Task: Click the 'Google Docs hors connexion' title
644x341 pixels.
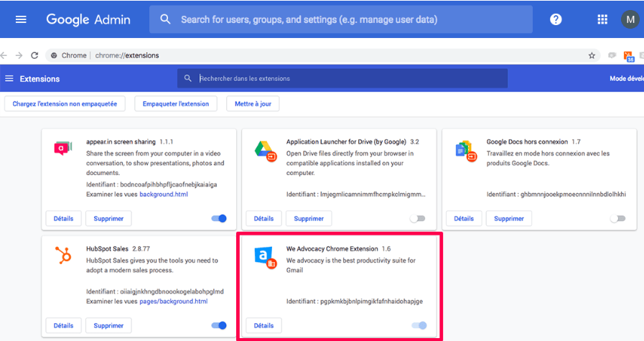Action: (x=527, y=141)
